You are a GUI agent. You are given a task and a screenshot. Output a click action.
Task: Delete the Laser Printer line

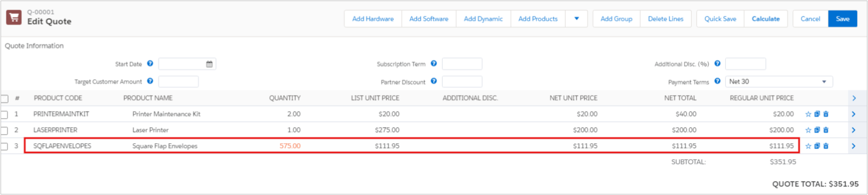[826, 130]
